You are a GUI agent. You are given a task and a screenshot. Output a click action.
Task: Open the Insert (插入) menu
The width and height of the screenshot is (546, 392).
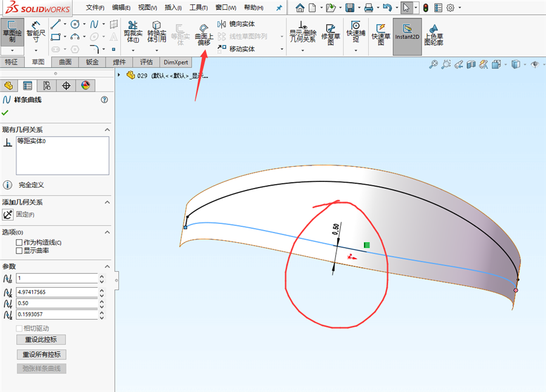[x=173, y=8]
